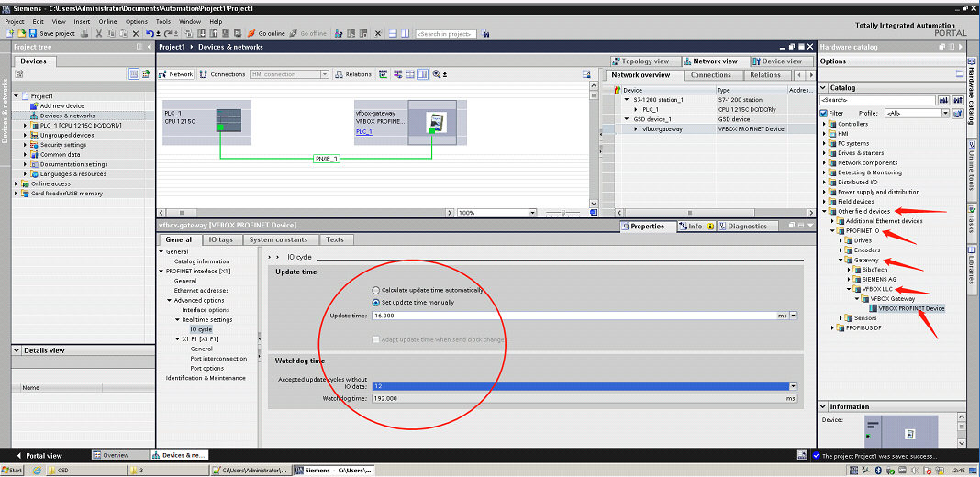
Task: Click the Save project button
Action: tap(52, 33)
